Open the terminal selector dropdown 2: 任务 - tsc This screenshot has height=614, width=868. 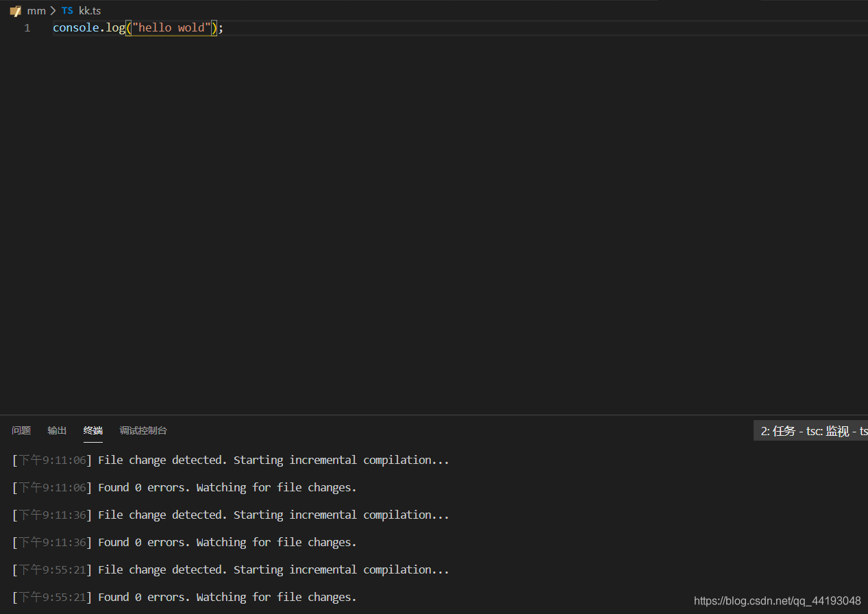[811, 431]
